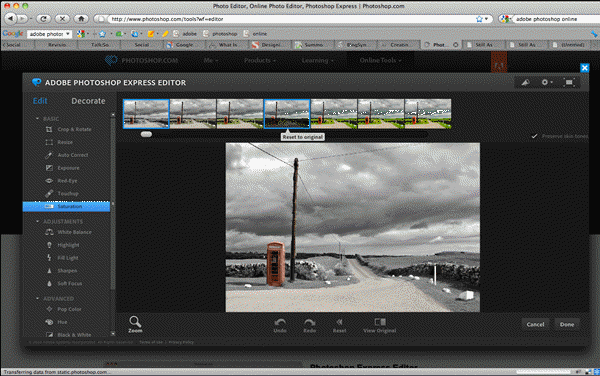Open the photoshop bookmark
The height and width of the screenshot is (376, 600).
coord(220,34)
